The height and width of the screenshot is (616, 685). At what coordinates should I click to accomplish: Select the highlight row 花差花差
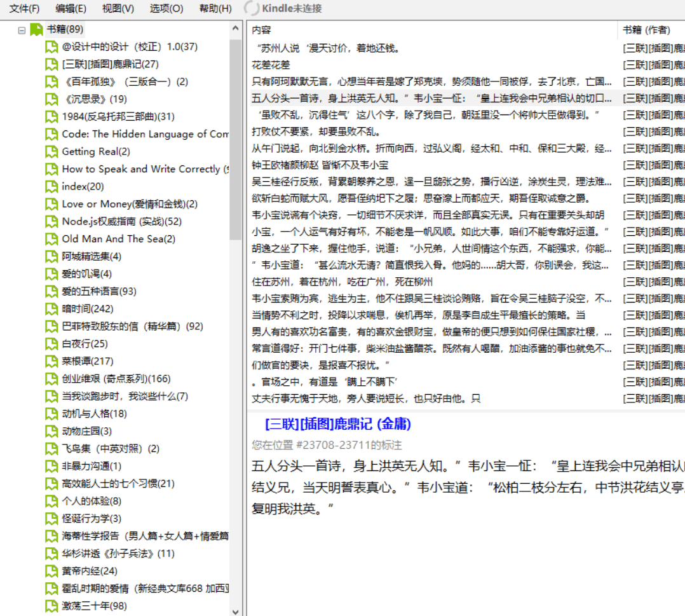pos(271,65)
